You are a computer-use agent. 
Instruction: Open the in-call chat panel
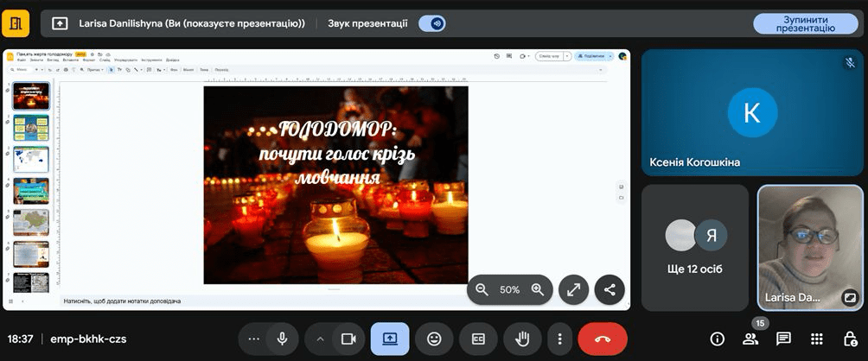[783, 339]
